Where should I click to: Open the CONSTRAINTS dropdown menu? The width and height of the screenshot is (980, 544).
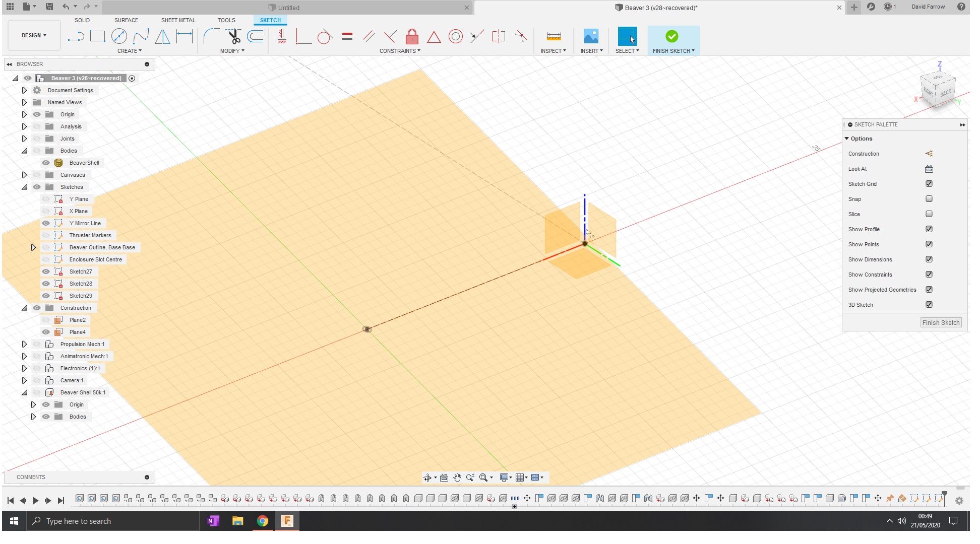tap(400, 51)
